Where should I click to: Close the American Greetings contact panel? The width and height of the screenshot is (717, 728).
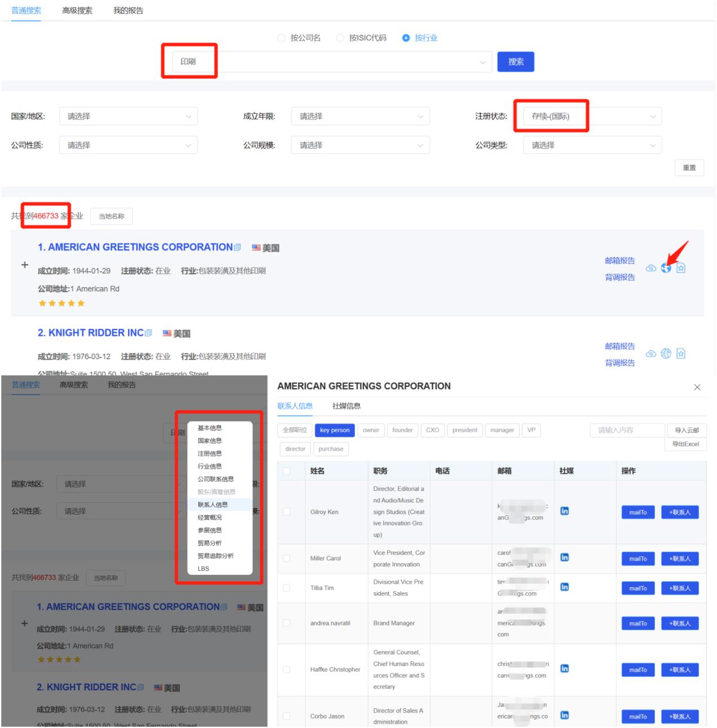[x=697, y=387]
